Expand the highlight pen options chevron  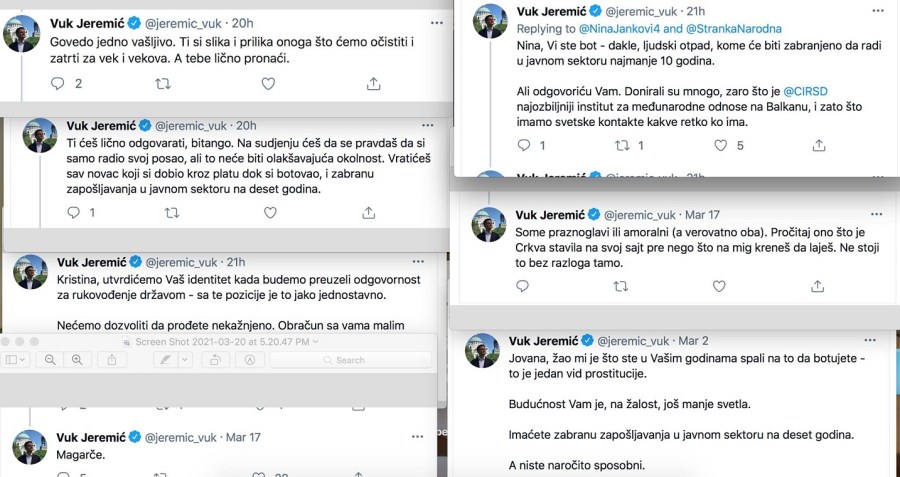[x=183, y=359]
